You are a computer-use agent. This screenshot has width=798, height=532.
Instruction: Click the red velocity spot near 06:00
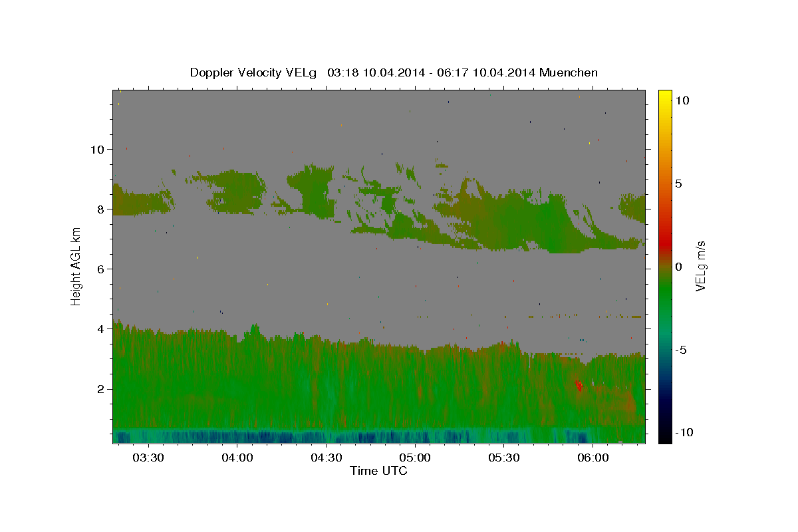click(x=579, y=384)
